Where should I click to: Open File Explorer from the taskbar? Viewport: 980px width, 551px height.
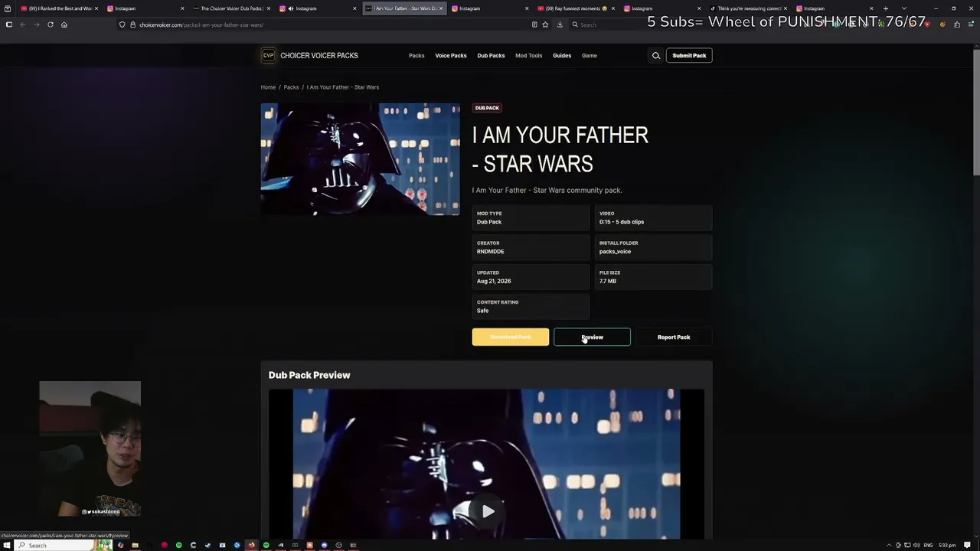(135, 545)
